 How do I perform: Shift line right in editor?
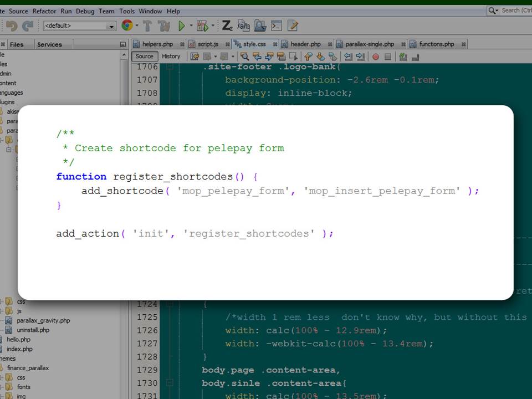(x=360, y=57)
